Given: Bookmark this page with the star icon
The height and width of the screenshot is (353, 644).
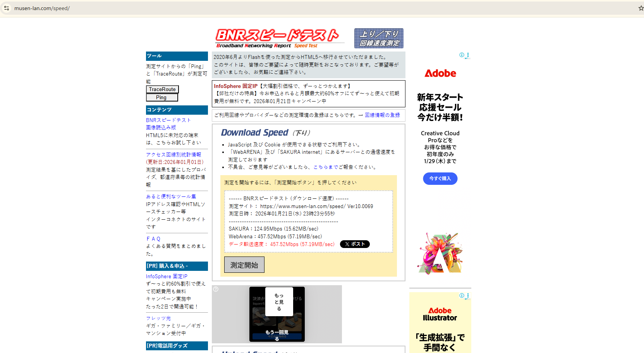Looking at the screenshot, I should [x=641, y=8].
